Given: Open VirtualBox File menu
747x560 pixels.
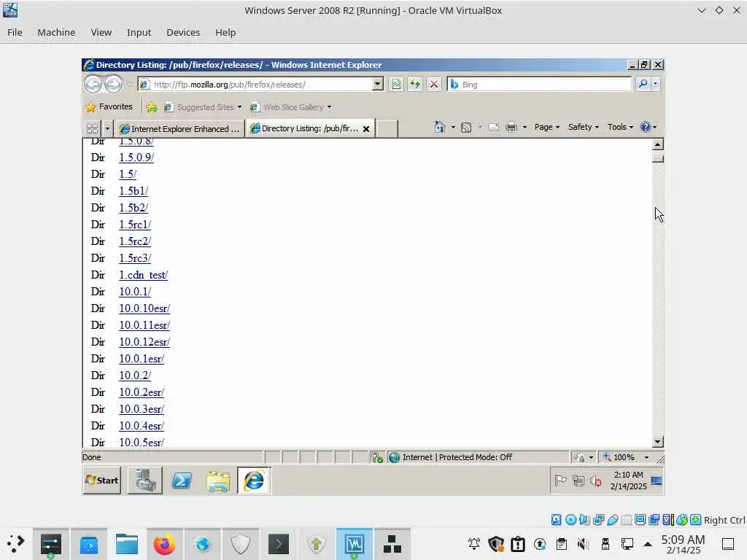Looking at the screenshot, I should [x=15, y=32].
